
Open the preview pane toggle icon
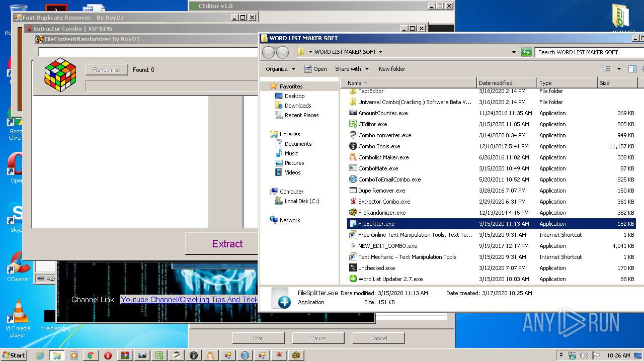(632, 69)
